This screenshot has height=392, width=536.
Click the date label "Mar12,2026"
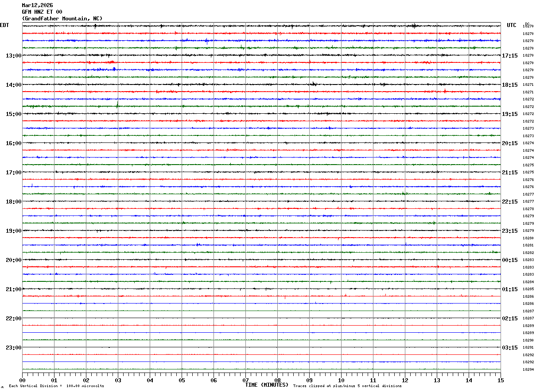[37, 5]
